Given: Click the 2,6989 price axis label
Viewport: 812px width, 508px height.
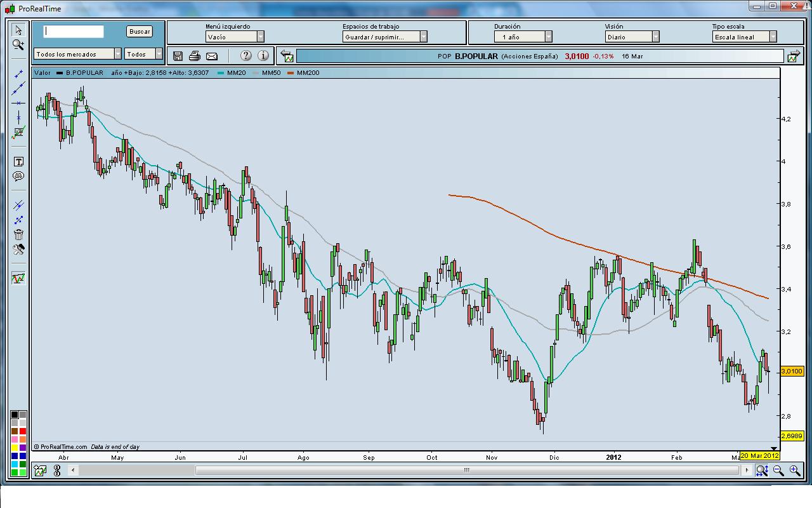Looking at the screenshot, I should point(792,436).
